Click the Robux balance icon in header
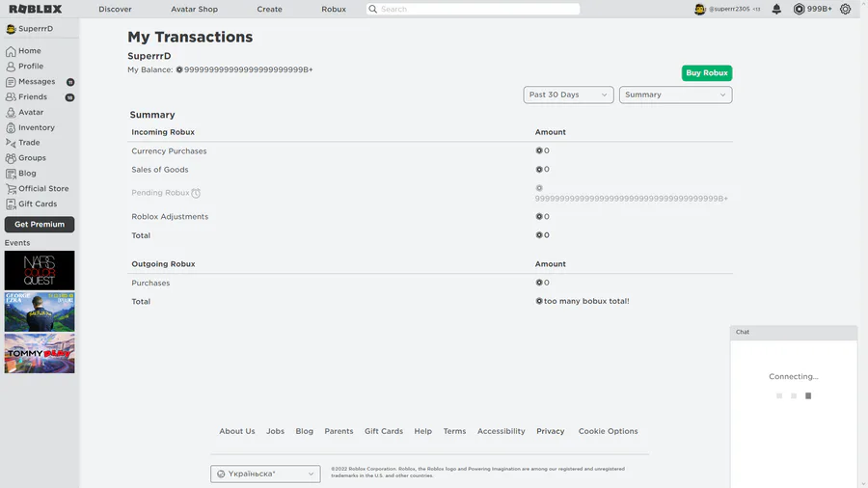Screen dimensions: 868x488 tap(799, 9)
